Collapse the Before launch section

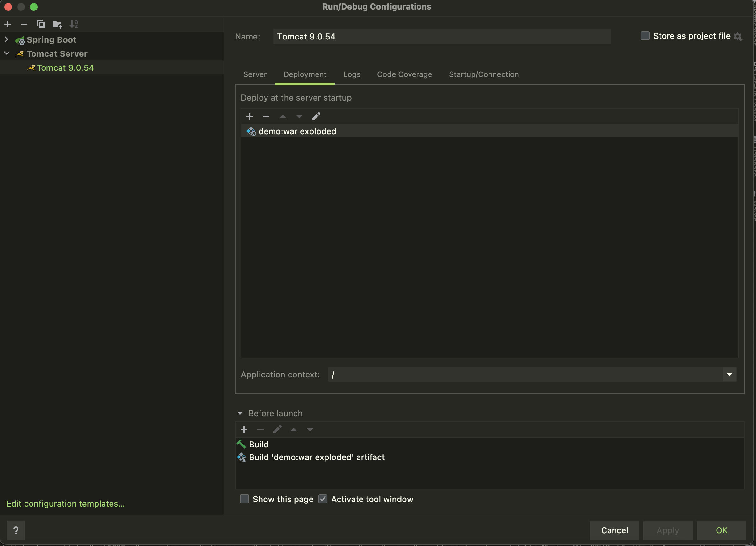point(240,413)
